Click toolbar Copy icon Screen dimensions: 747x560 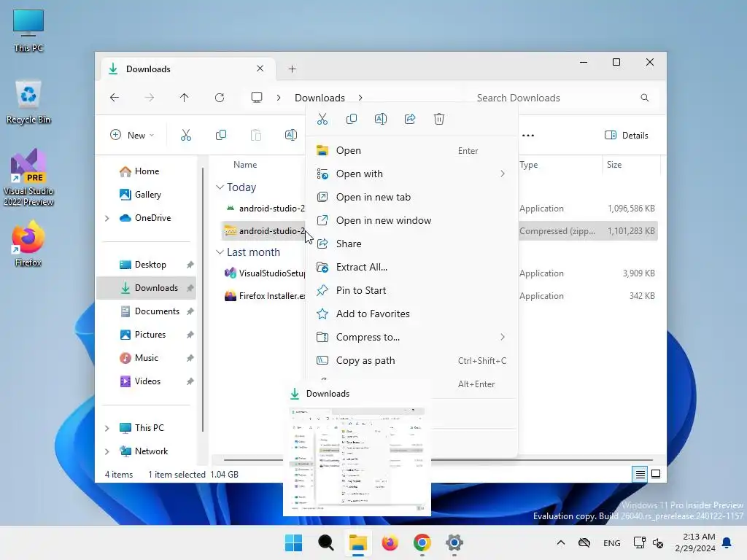point(220,135)
